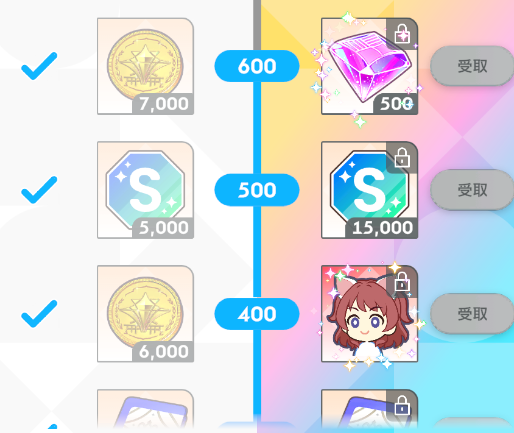This screenshot has height=433, width=514.
Task: Claim the level 400 premium reward with 受取
Action: (472, 314)
